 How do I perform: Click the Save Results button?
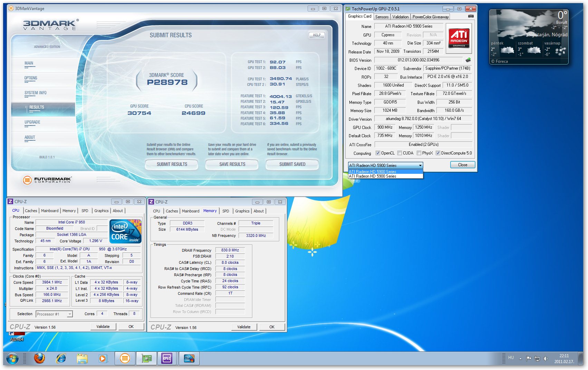point(232,164)
